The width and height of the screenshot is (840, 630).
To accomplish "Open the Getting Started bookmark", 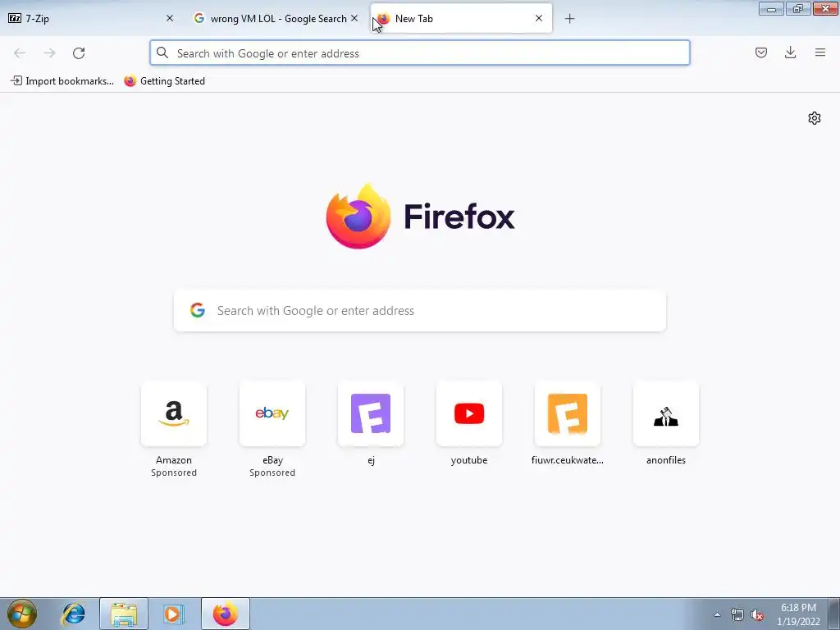I will (164, 81).
